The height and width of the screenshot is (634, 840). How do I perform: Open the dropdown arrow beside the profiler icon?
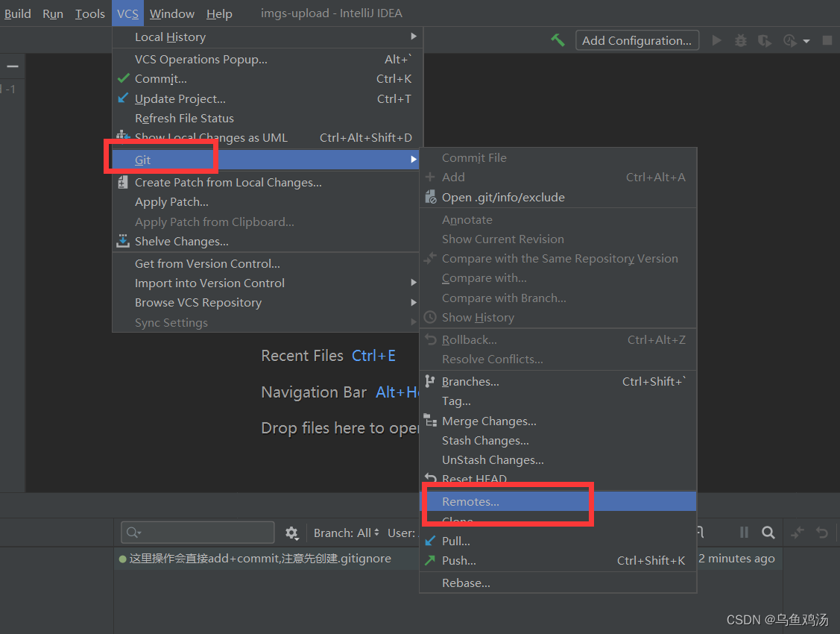806,41
